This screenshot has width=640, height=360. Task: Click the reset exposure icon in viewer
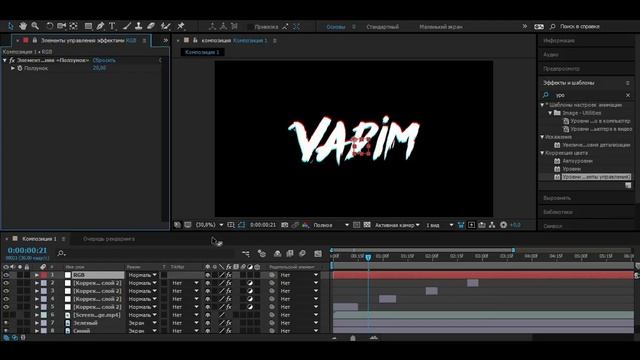[x=503, y=225]
